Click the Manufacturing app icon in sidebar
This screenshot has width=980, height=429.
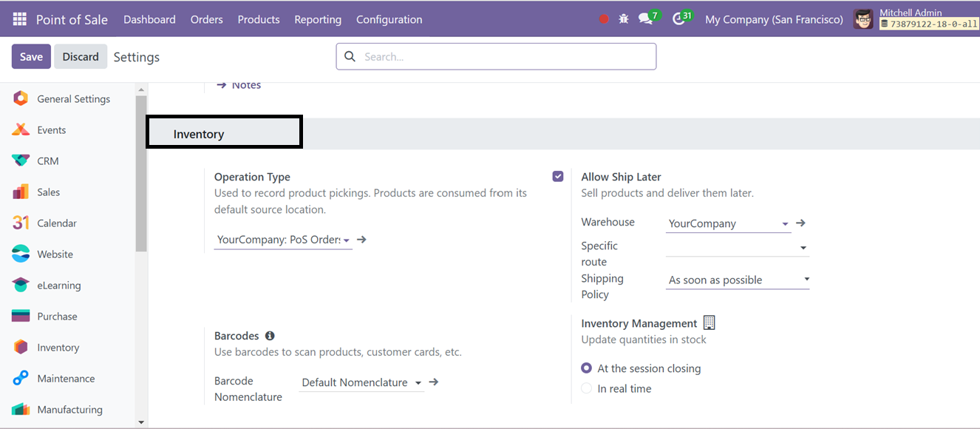click(x=21, y=409)
